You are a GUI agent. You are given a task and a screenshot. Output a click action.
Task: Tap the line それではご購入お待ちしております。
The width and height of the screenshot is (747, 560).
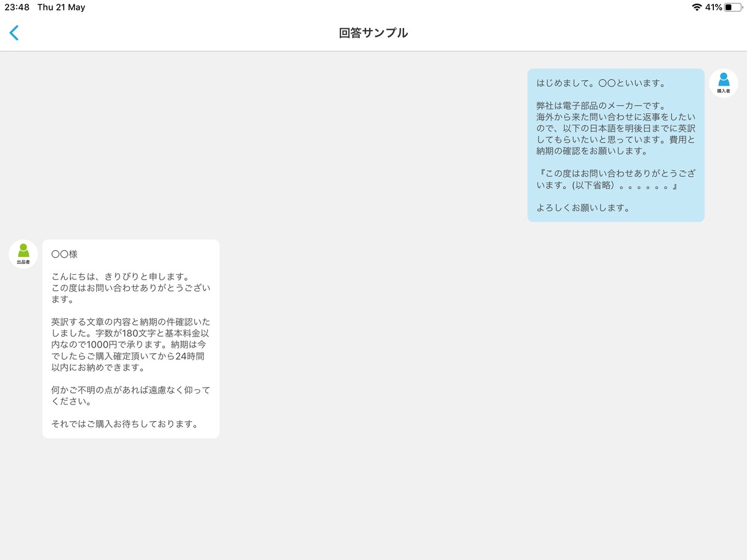(x=126, y=424)
